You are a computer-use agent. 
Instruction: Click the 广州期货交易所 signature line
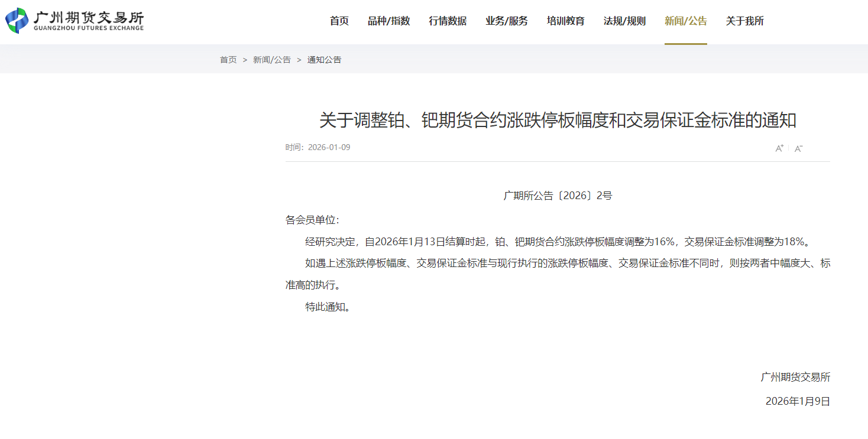(795, 377)
